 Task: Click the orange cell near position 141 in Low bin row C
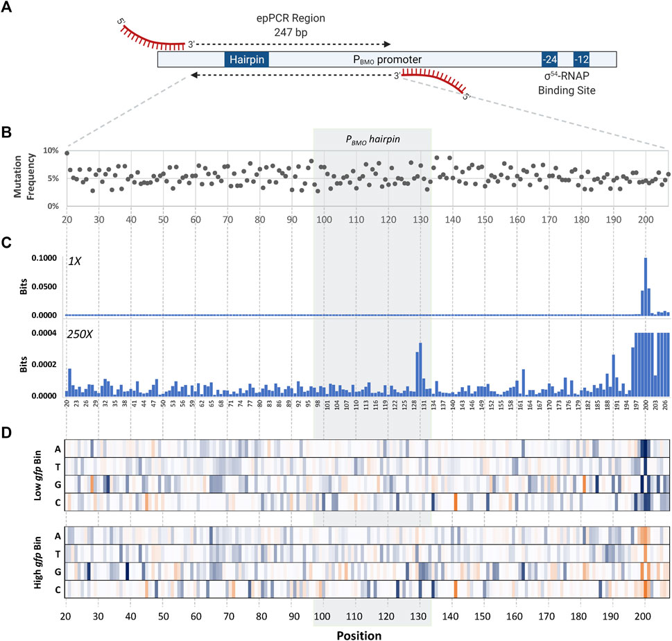click(456, 502)
